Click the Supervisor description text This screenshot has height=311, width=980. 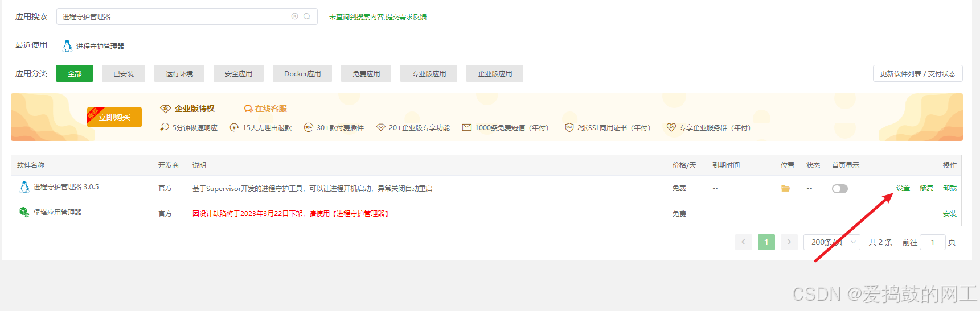click(x=312, y=188)
